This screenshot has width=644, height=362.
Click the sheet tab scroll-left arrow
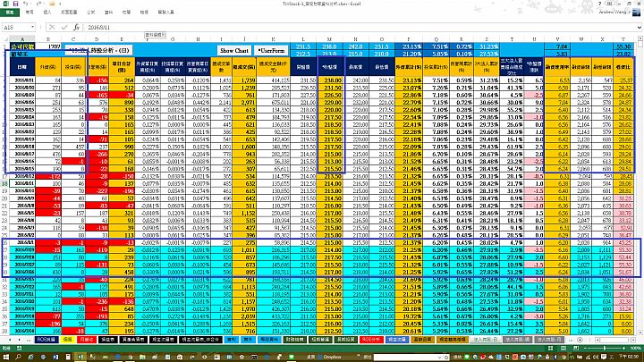point(11,340)
